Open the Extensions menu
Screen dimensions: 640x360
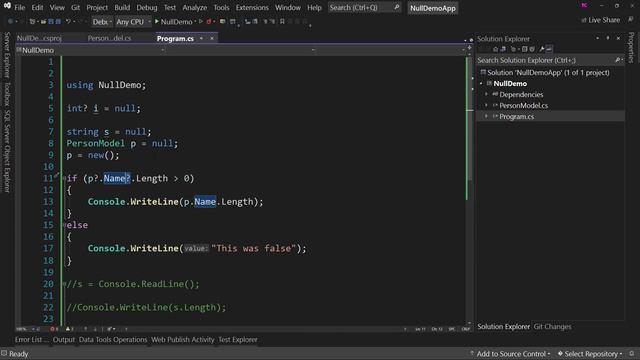(x=252, y=7)
